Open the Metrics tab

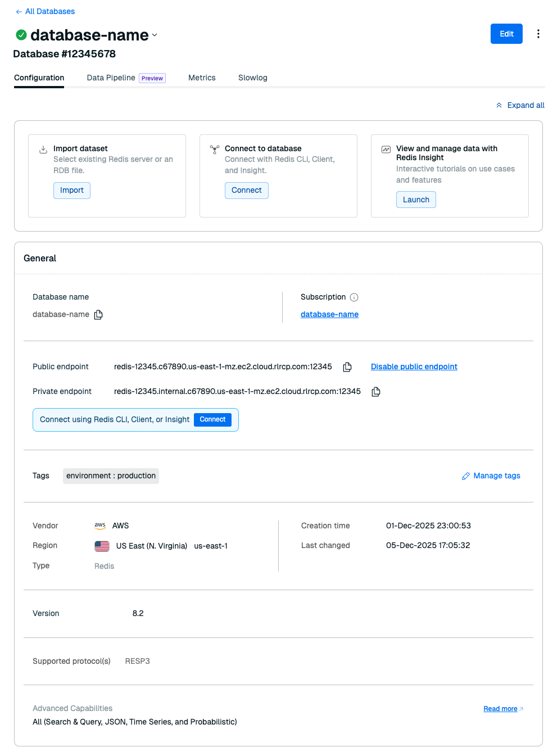(202, 78)
